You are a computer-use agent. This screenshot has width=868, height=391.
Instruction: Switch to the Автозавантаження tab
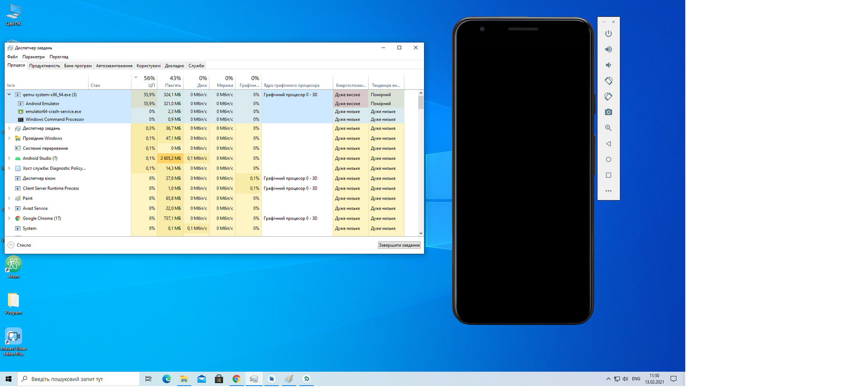[x=114, y=66]
